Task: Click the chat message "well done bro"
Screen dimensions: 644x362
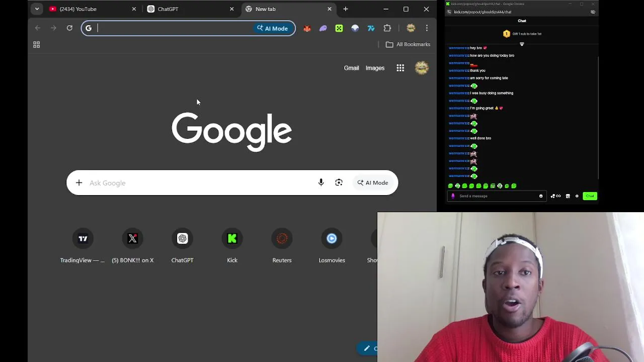Action: point(480,138)
